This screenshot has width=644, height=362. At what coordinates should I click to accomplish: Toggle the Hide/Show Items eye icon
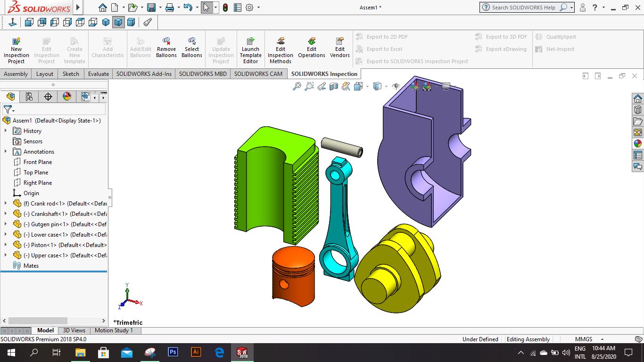pyautogui.click(x=396, y=86)
